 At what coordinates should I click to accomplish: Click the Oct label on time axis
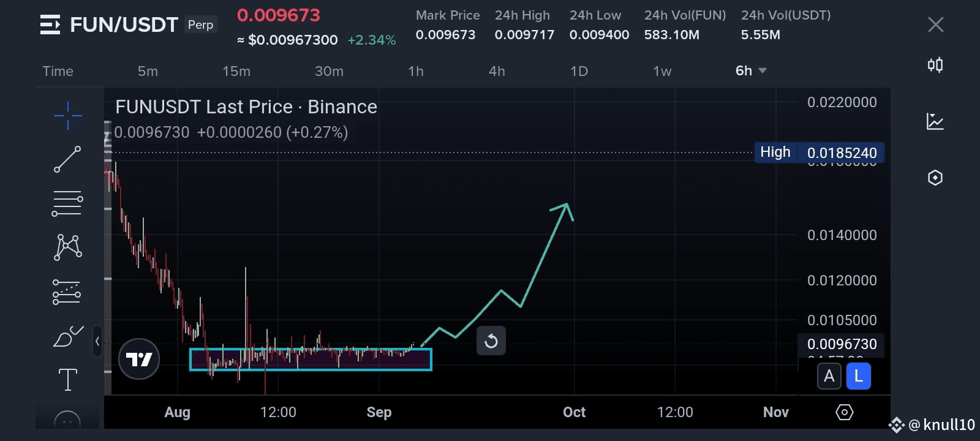click(x=574, y=412)
